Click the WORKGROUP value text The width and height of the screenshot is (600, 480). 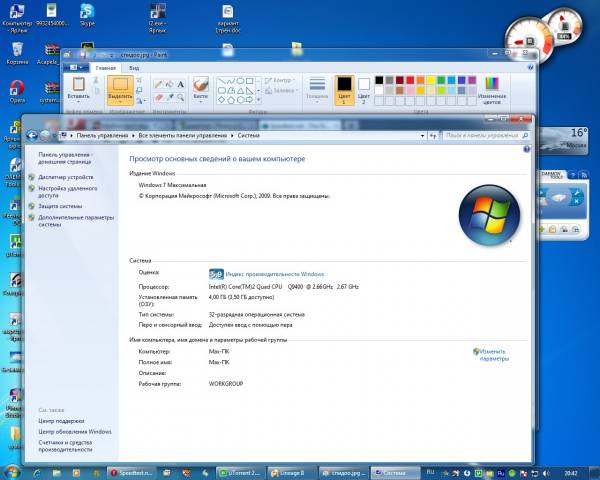click(226, 384)
